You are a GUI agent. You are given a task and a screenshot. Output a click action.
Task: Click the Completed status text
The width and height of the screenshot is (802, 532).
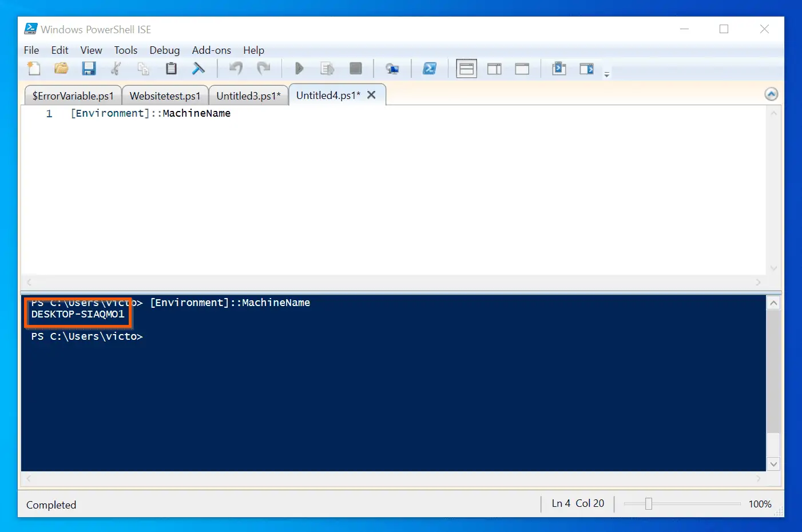[51, 505]
